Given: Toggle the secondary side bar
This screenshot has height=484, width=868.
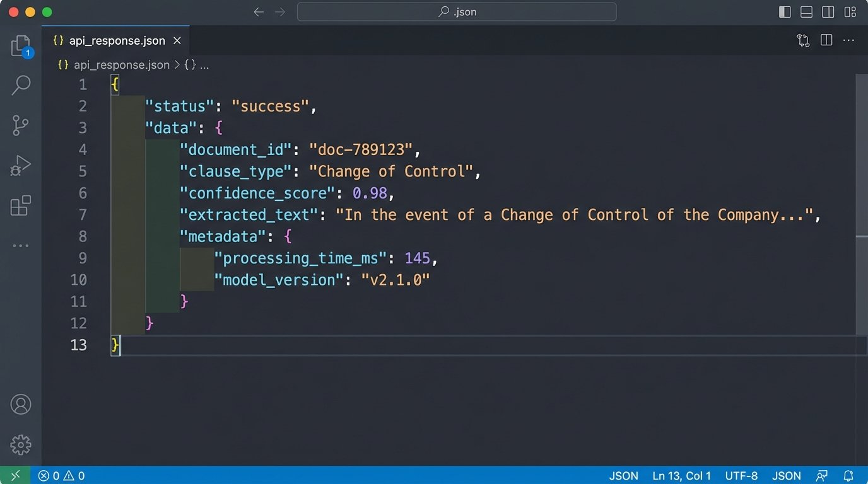Looking at the screenshot, I should (x=828, y=12).
